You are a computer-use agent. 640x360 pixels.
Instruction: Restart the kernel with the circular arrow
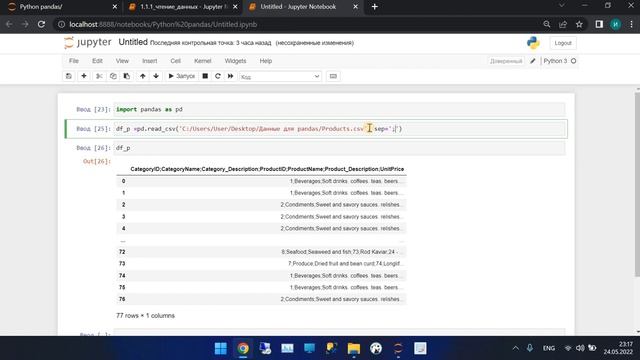(x=218, y=76)
